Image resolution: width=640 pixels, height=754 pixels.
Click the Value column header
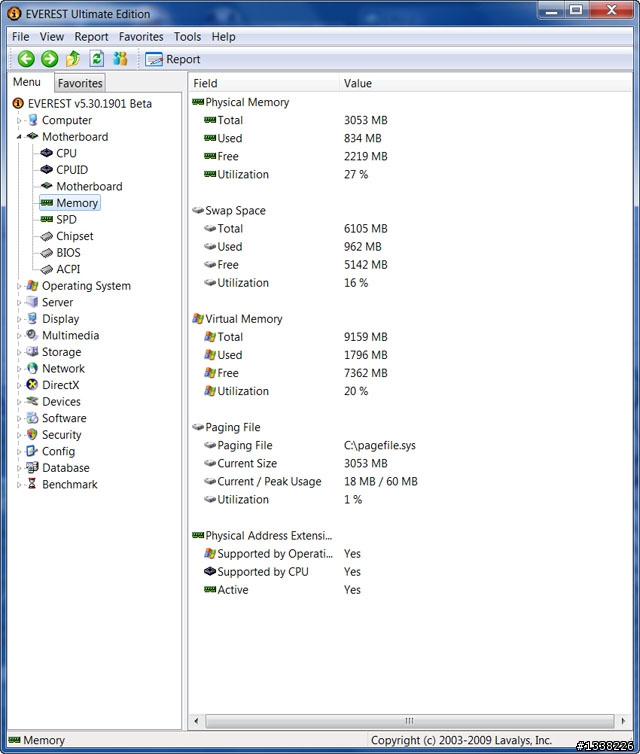[x=486, y=83]
